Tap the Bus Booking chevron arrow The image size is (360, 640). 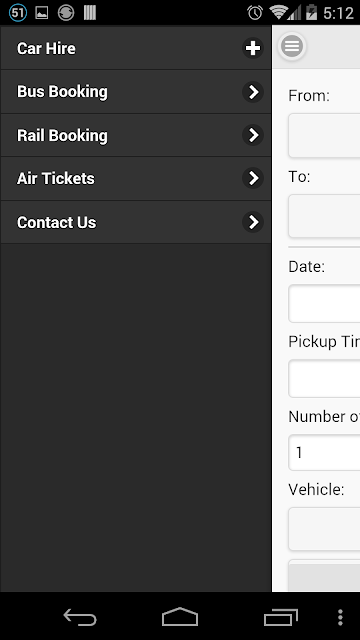pyautogui.click(x=253, y=92)
